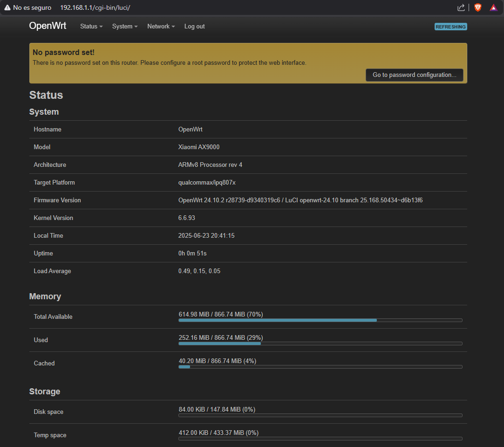Viewport: 504px width, 447px height.
Task: Click the OpenWrt brand link
Action: click(x=48, y=26)
